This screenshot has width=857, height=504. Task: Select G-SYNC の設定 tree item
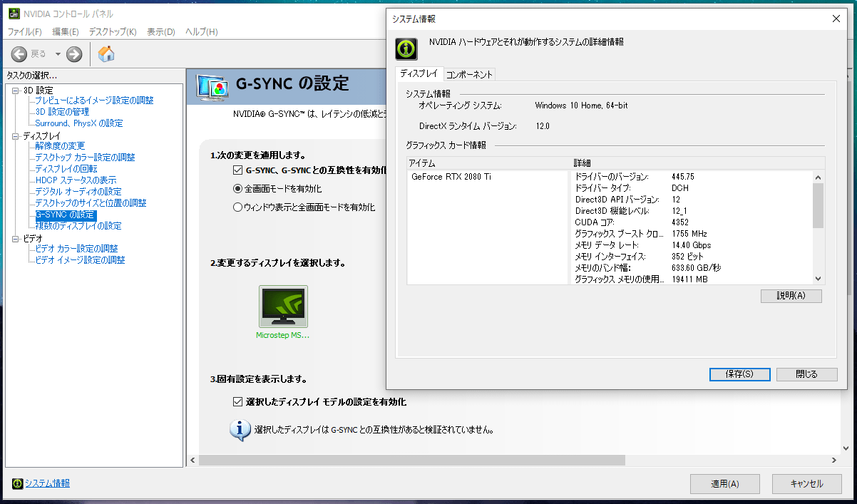pos(65,215)
